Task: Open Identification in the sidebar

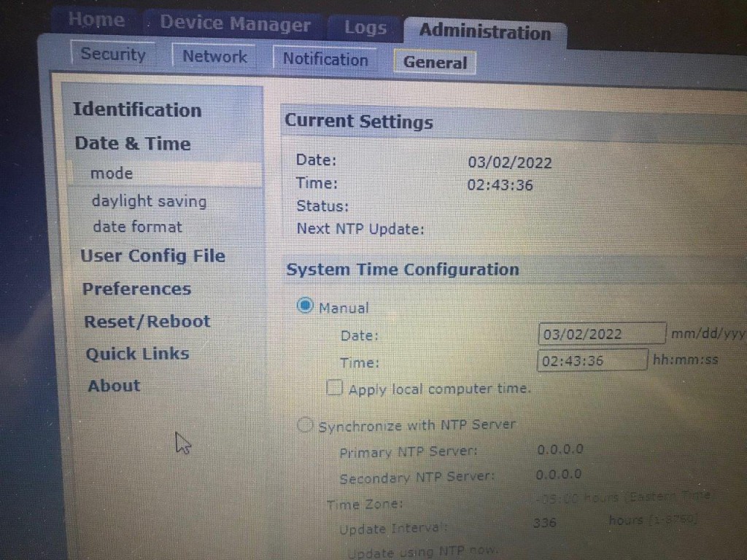Action: click(x=137, y=110)
